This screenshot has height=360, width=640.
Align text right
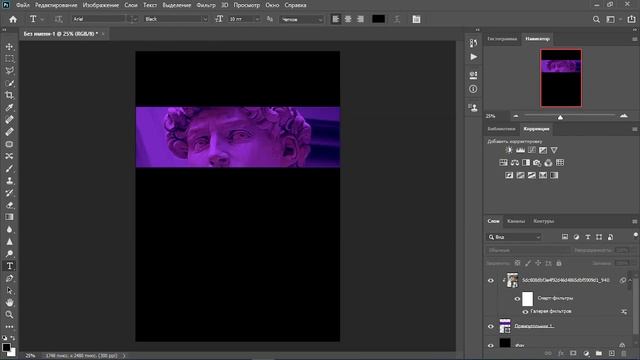pos(360,19)
